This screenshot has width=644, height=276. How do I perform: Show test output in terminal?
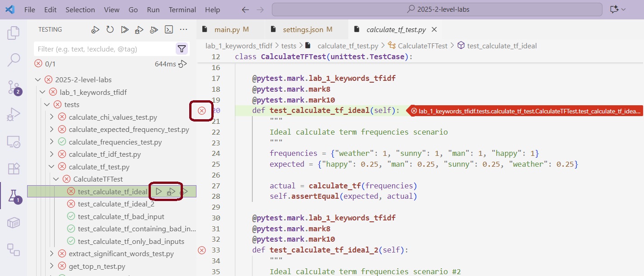(168, 29)
